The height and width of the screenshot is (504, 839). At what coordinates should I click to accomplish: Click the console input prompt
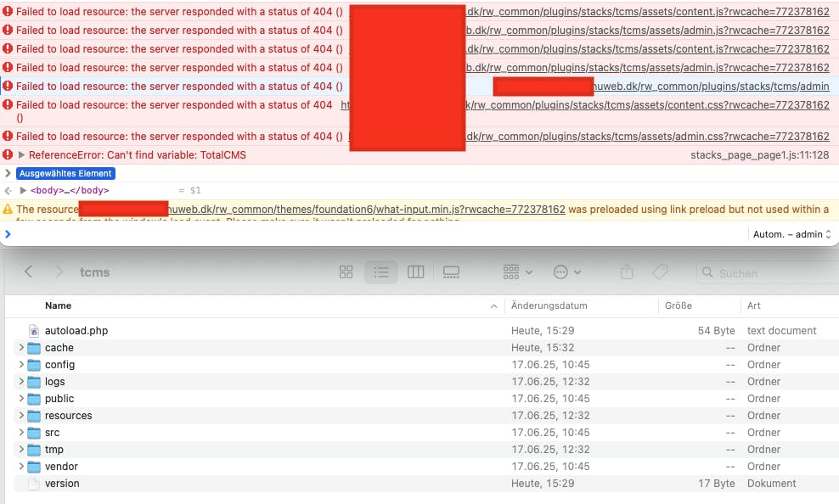coord(8,234)
